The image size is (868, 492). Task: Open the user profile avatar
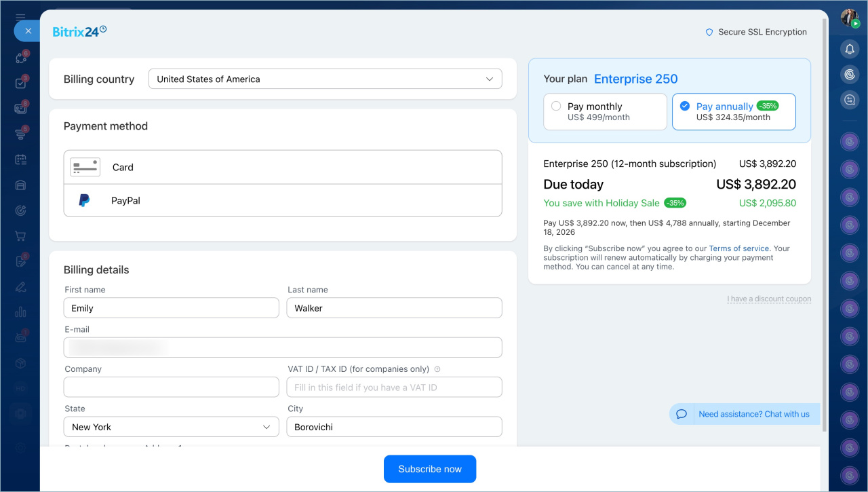[850, 18]
